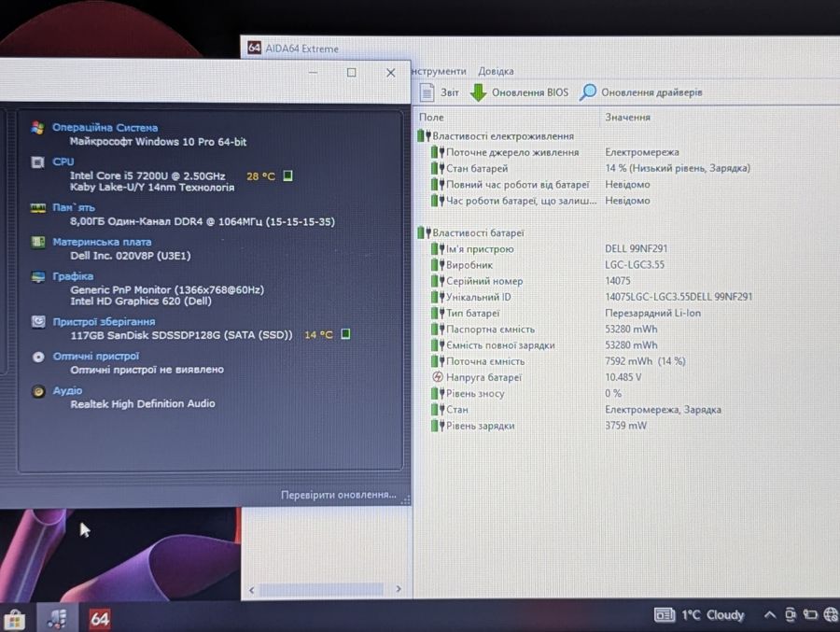Image resolution: width=840 pixels, height=632 pixels.
Task: Click the value 10.485 V
Action: click(623, 377)
